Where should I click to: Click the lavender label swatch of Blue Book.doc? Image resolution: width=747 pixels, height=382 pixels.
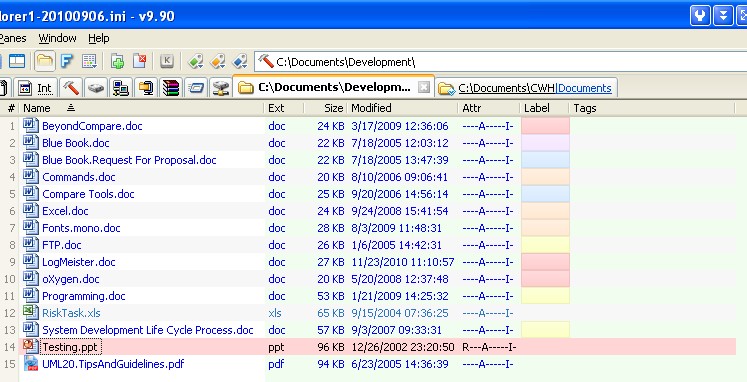coord(545,143)
